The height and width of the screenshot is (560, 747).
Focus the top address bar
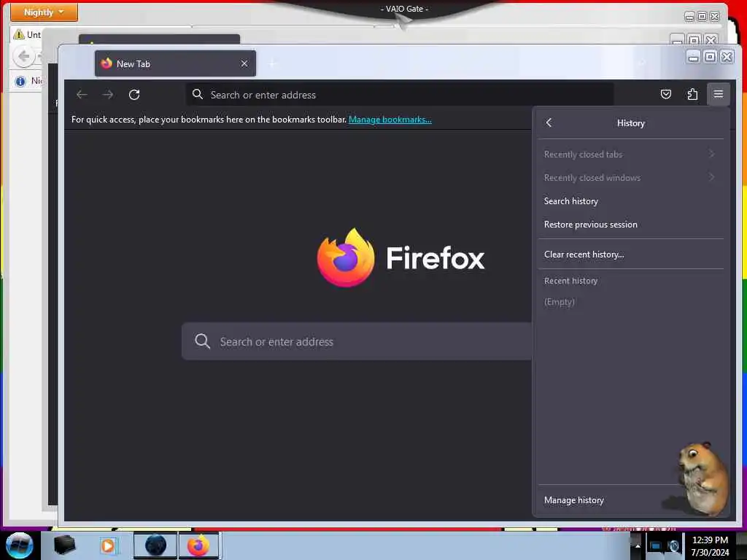[400, 95]
